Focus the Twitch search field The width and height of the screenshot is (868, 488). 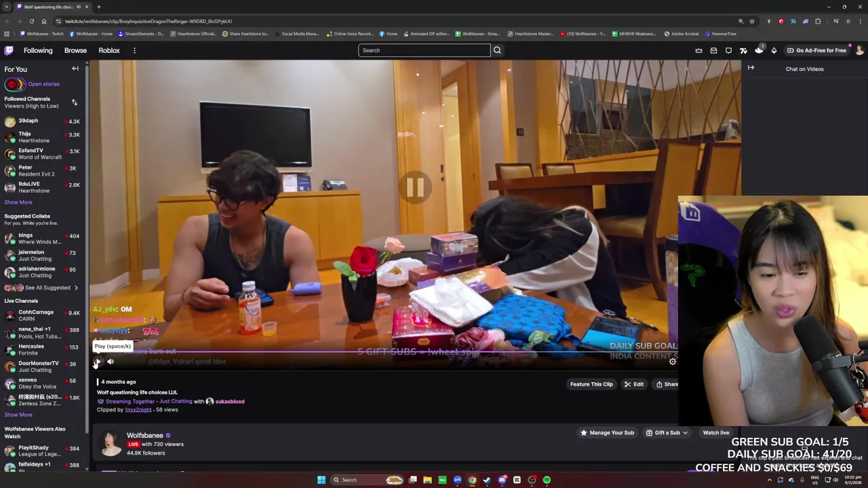(424, 50)
